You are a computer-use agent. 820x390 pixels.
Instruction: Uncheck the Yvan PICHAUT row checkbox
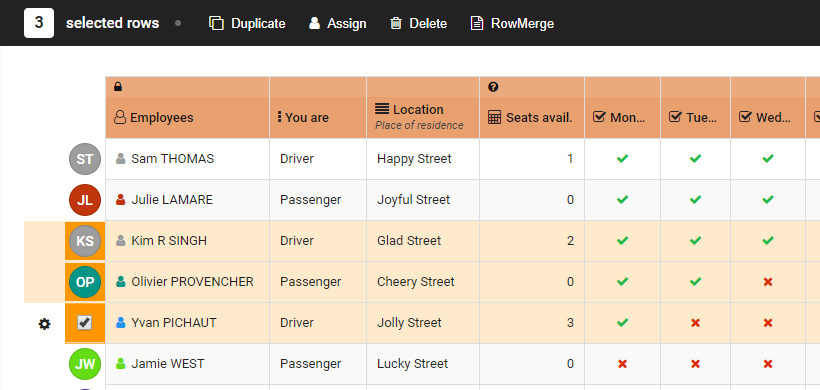pyautogui.click(x=84, y=323)
